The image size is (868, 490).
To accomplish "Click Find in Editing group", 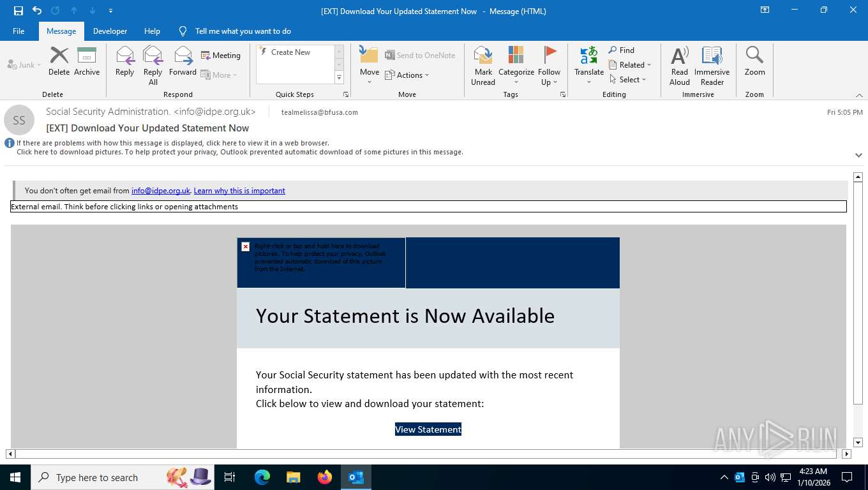I will [x=622, y=50].
